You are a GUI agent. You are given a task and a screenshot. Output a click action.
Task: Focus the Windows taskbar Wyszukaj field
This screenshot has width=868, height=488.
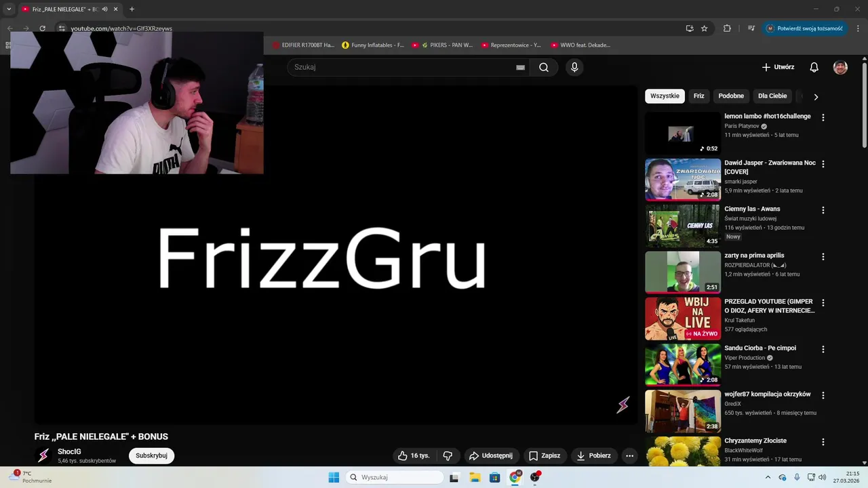[x=395, y=477]
